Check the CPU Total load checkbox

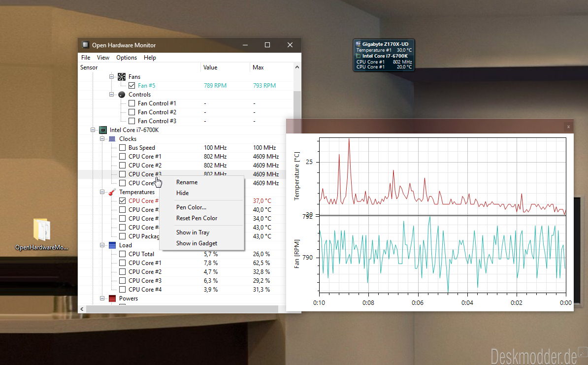point(122,254)
